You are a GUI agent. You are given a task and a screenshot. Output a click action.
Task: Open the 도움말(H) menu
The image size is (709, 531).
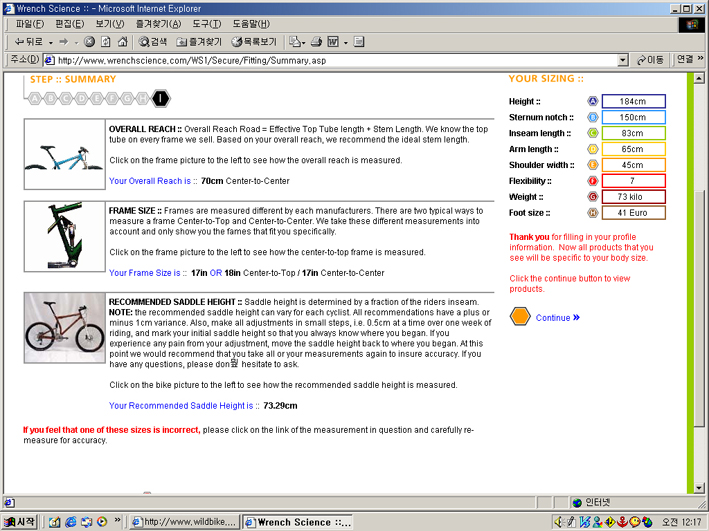(x=251, y=24)
